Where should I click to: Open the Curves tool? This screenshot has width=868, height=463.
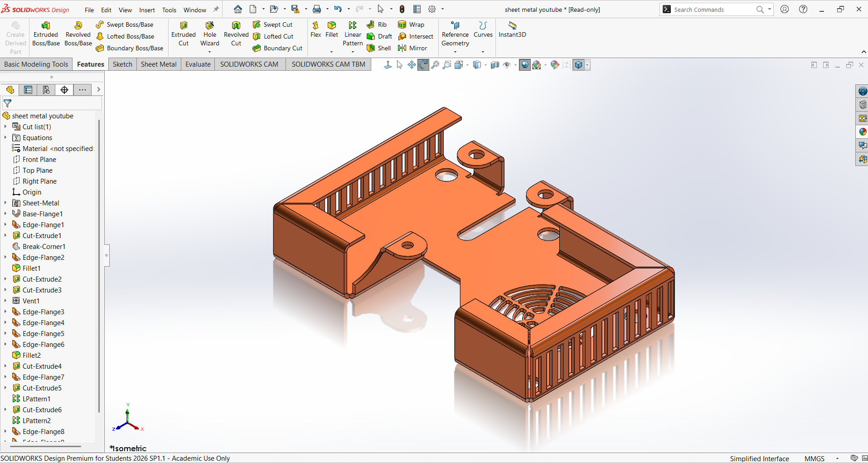483,29
